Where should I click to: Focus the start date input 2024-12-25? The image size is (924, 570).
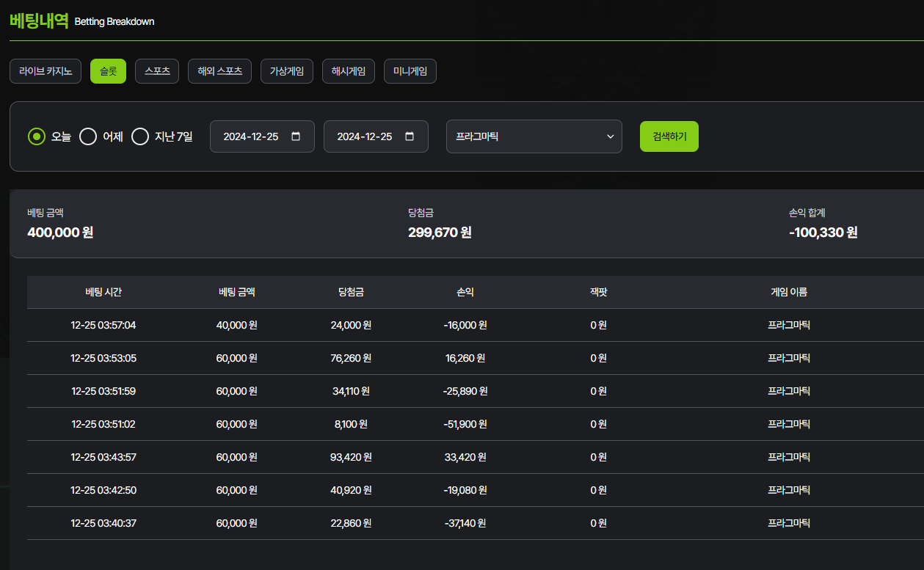pos(262,136)
